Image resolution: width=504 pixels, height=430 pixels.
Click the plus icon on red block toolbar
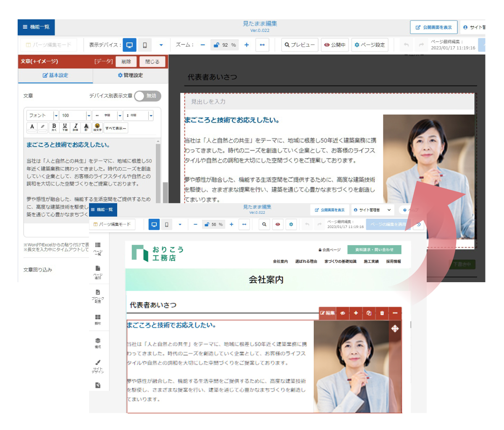coord(356,313)
